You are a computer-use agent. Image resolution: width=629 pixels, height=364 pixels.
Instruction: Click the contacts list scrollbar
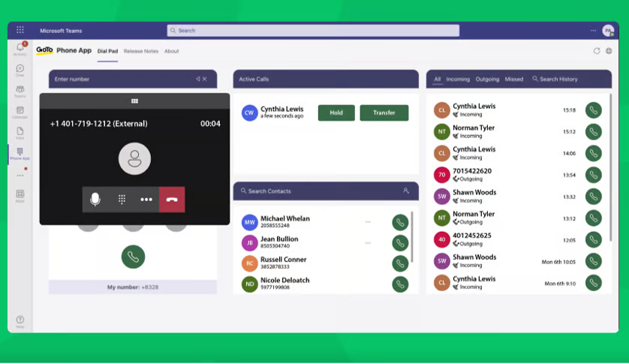412,236
